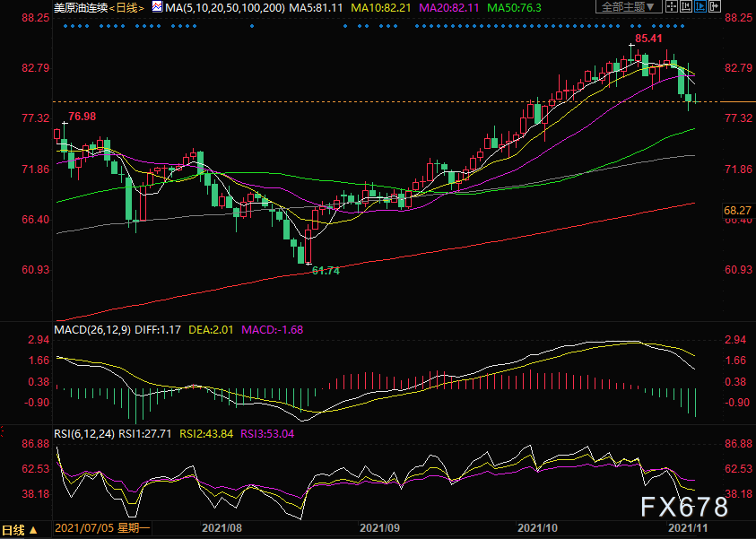Open the MA indicator chart icon
756x539 pixels.
pyautogui.click(x=157, y=7)
